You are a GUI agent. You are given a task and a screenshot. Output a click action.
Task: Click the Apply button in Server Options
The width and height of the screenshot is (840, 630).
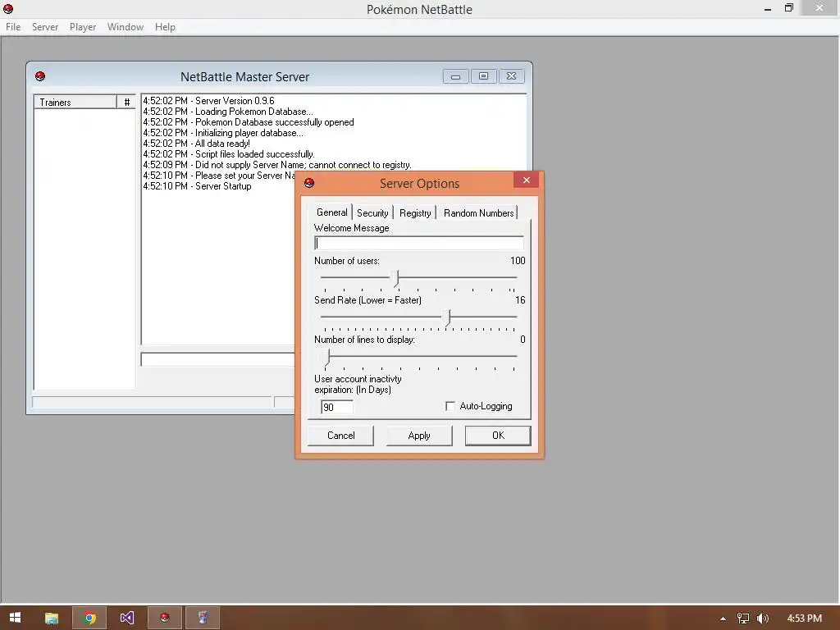click(x=419, y=436)
